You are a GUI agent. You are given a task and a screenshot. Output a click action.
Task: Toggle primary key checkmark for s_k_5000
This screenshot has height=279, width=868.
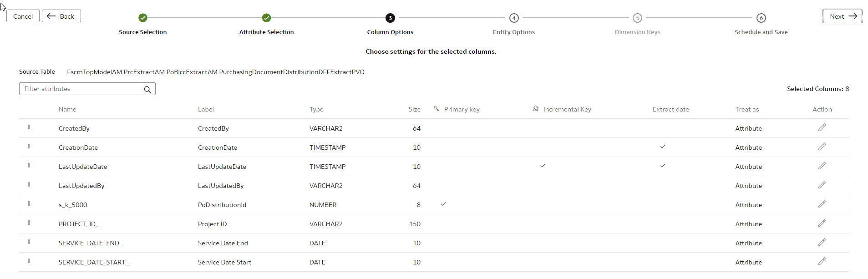[443, 204]
